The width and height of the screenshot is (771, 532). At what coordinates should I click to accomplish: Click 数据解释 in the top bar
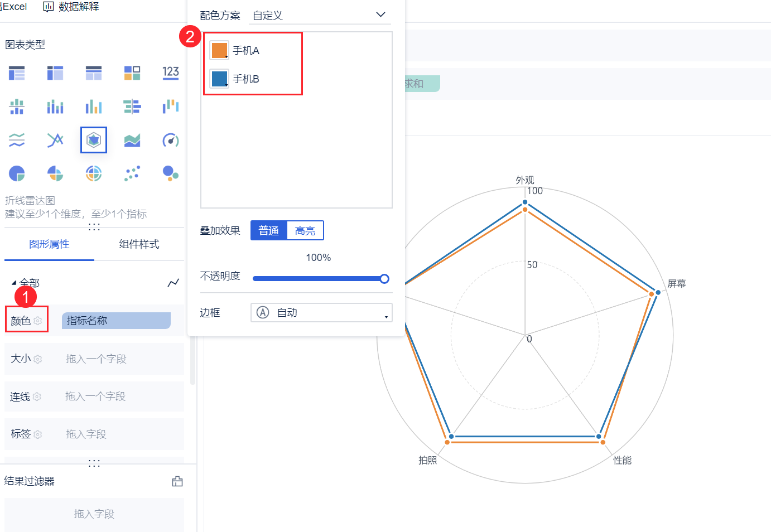(x=72, y=7)
